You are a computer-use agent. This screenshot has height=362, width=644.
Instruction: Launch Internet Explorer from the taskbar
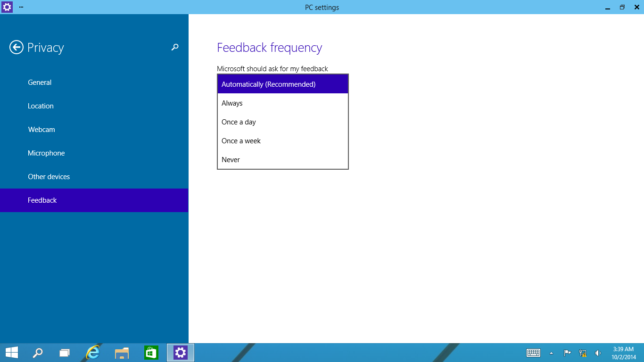pos(92,352)
